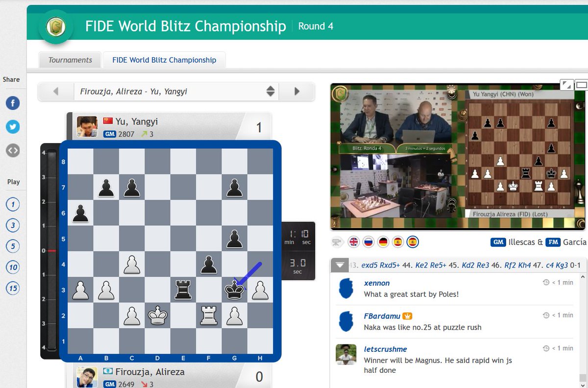
Task: Start a 5 minute play game
Action: point(13,246)
